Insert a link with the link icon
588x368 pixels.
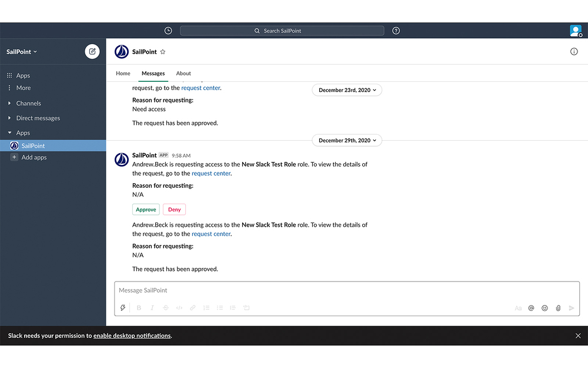click(192, 308)
